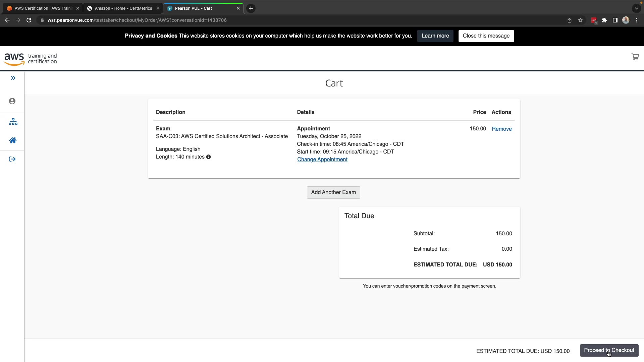Switch to Amazon CertMetrics tab
The height and width of the screenshot is (362, 644).
tap(123, 8)
